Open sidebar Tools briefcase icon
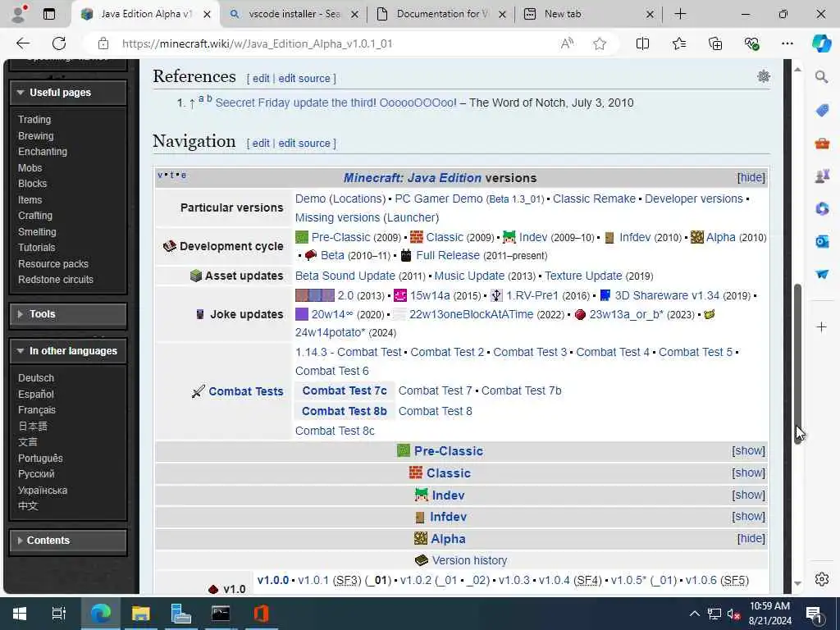 (x=822, y=143)
